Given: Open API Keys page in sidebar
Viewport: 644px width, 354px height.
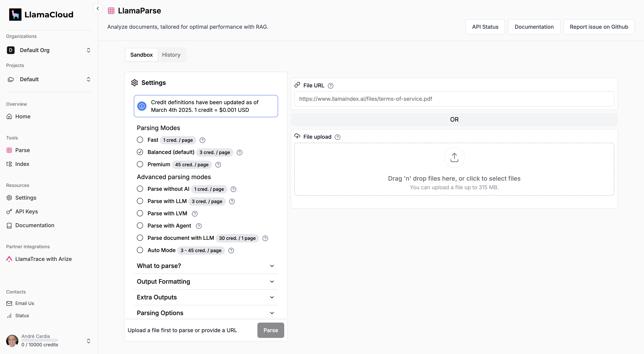Looking at the screenshot, I should [x=26, y=211].
